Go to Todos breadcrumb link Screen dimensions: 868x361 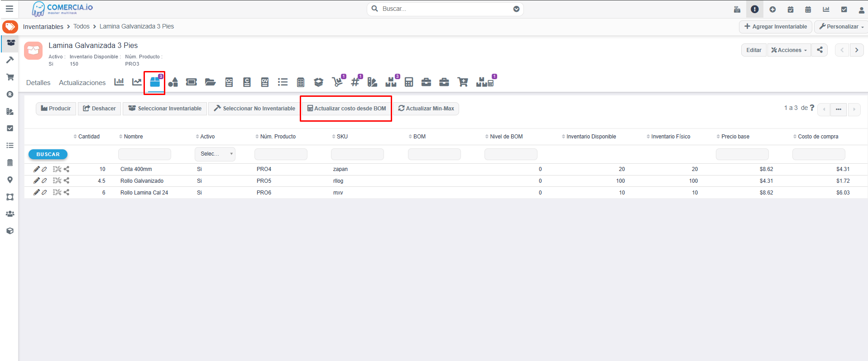[x=82, y=27]
